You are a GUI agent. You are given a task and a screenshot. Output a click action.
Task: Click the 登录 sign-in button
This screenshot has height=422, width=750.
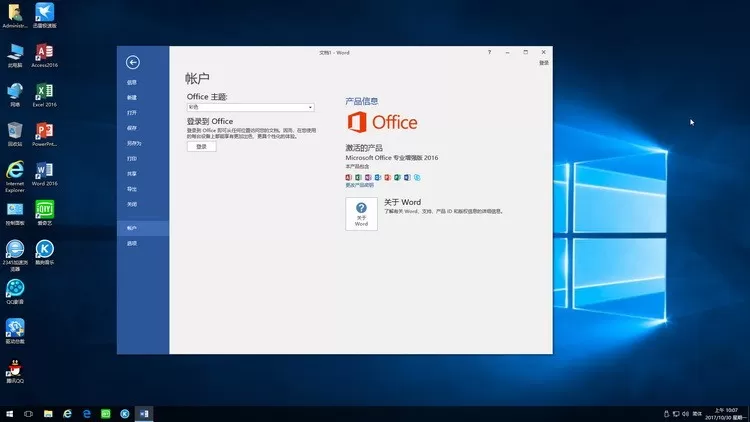201,146
